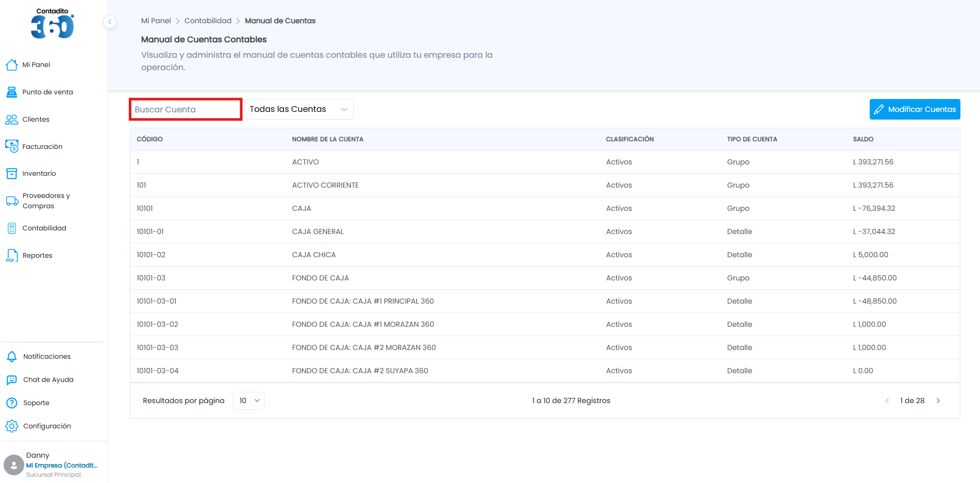Viewport: 980px width, 483px height.
Task: Select Mi Empresa company link
Action: click(x=62, y=465)
